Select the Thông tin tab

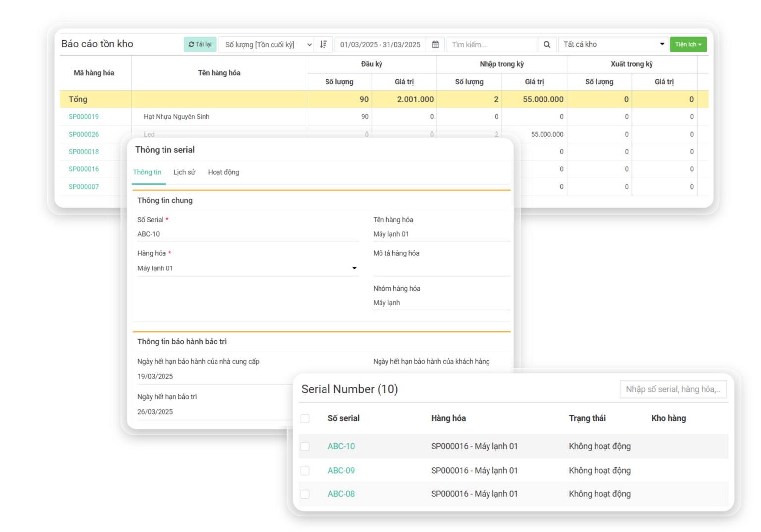coord(147,172)
